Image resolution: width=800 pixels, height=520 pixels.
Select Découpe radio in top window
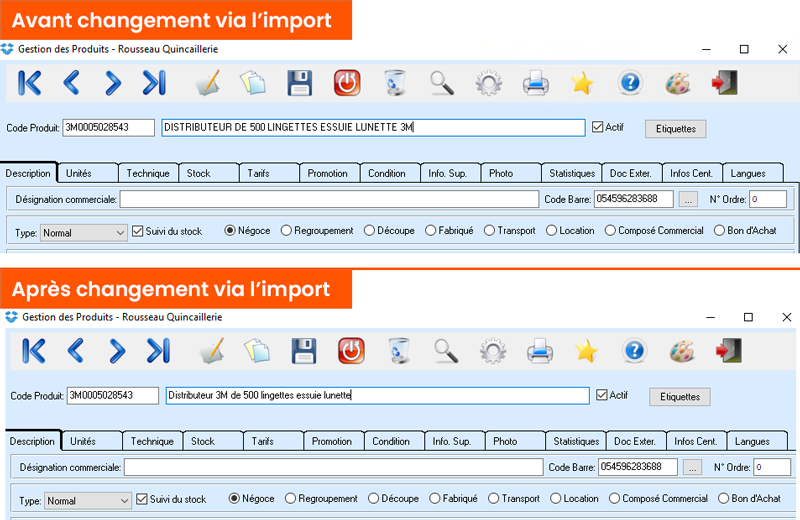[x=369, y=231]
